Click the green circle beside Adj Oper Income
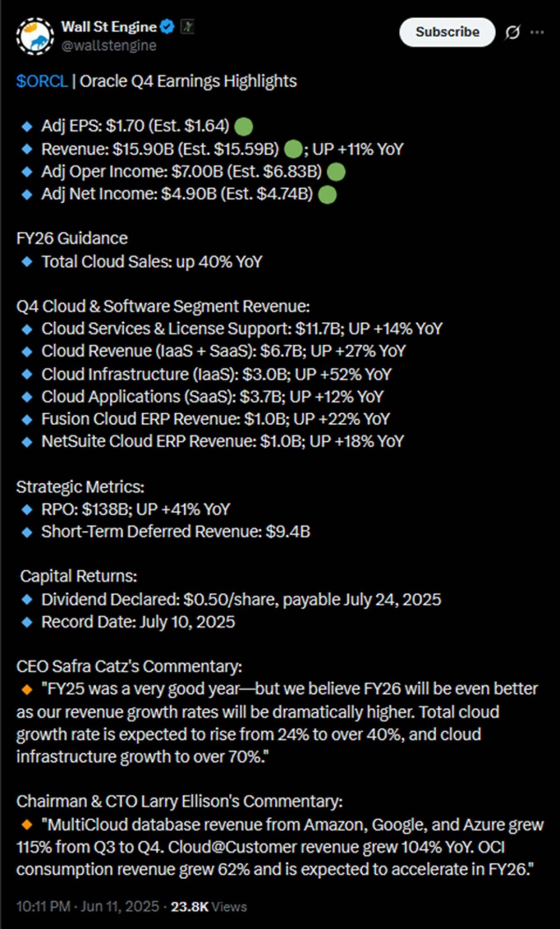 click(336, 172)
